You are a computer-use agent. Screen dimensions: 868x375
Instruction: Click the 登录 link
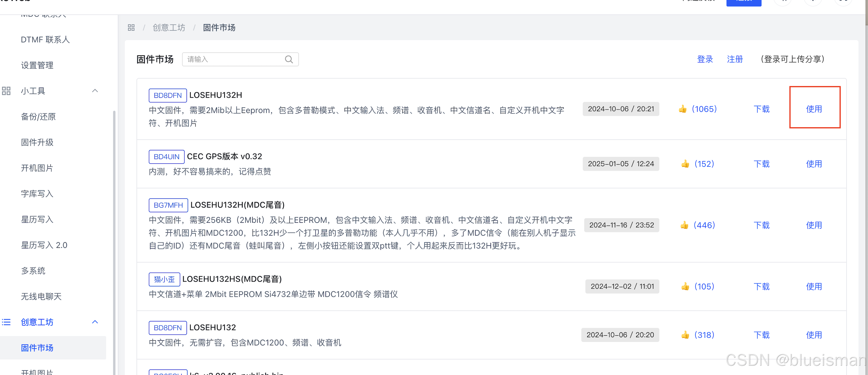705,59
